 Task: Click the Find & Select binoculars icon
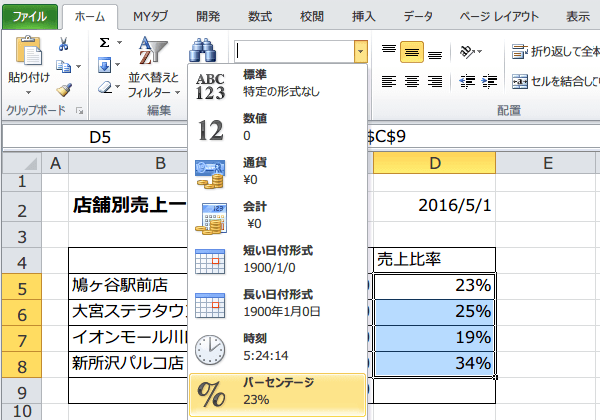[204, 50]
